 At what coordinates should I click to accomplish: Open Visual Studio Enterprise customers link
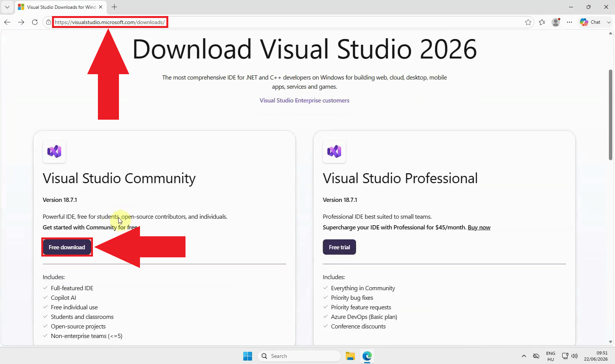point(304,100)
